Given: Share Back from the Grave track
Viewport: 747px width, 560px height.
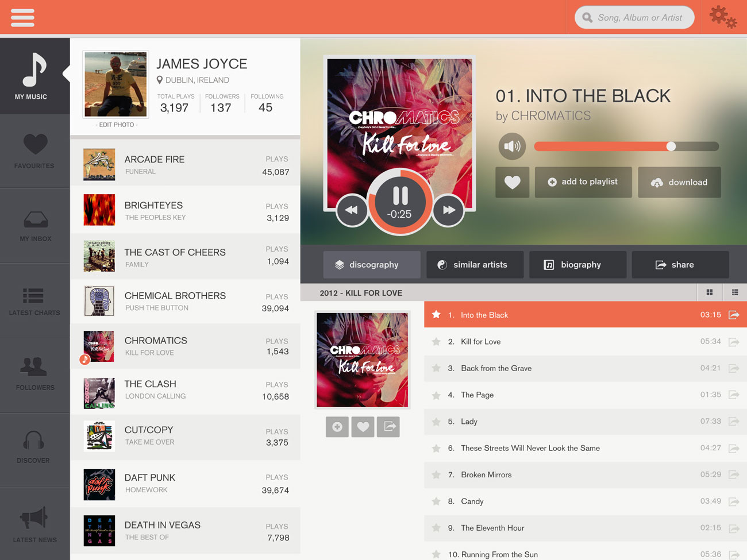Looking at the screenshot, I should point(734,368).
